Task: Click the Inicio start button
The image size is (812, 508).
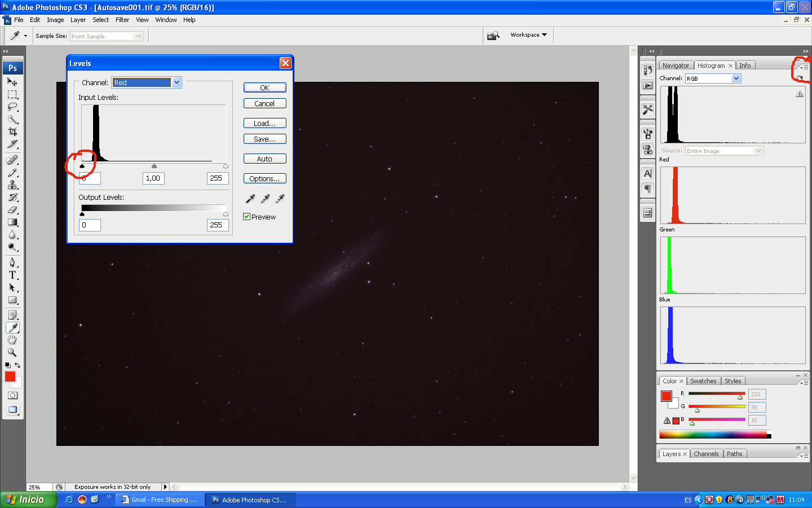Action: point(28,500)
